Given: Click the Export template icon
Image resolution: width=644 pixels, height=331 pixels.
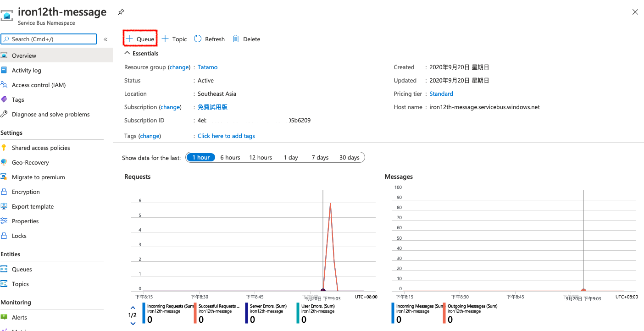Looking at the screenshot, I should (x=4, y=206).
